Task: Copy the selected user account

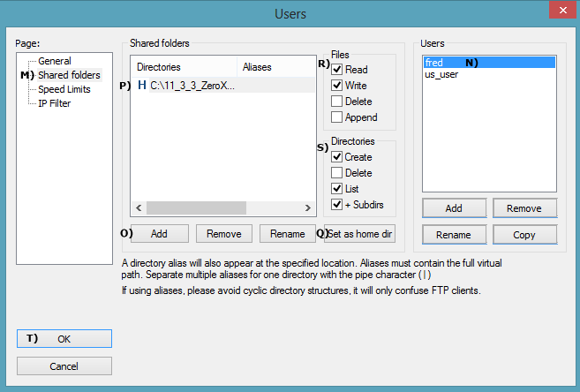Action: 524,235
